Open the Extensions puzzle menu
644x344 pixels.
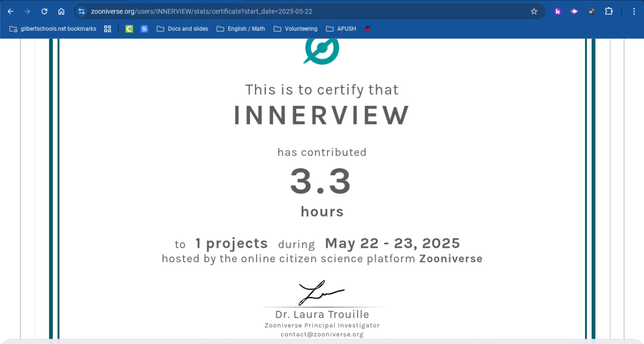[609, 11]
